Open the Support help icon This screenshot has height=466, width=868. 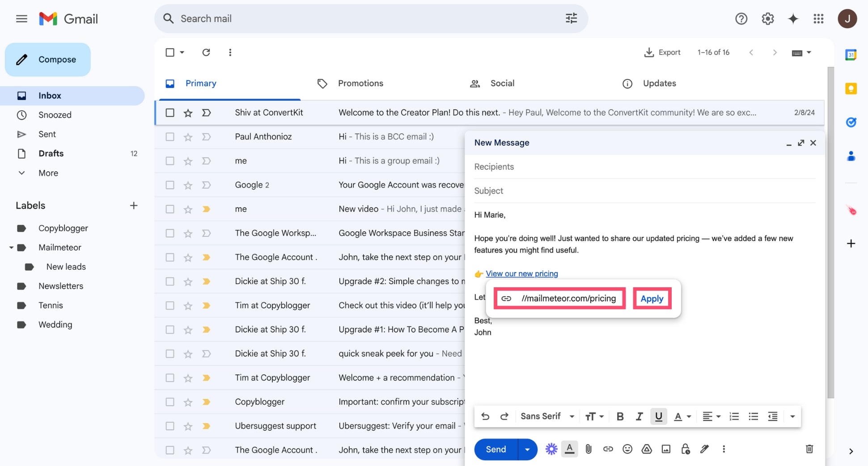(x=741, y=19)
